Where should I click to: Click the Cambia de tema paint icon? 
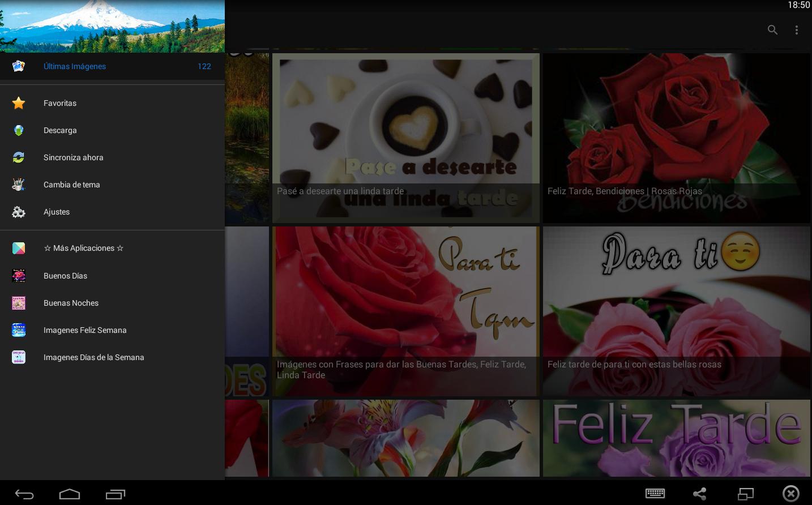click(19, 185)
